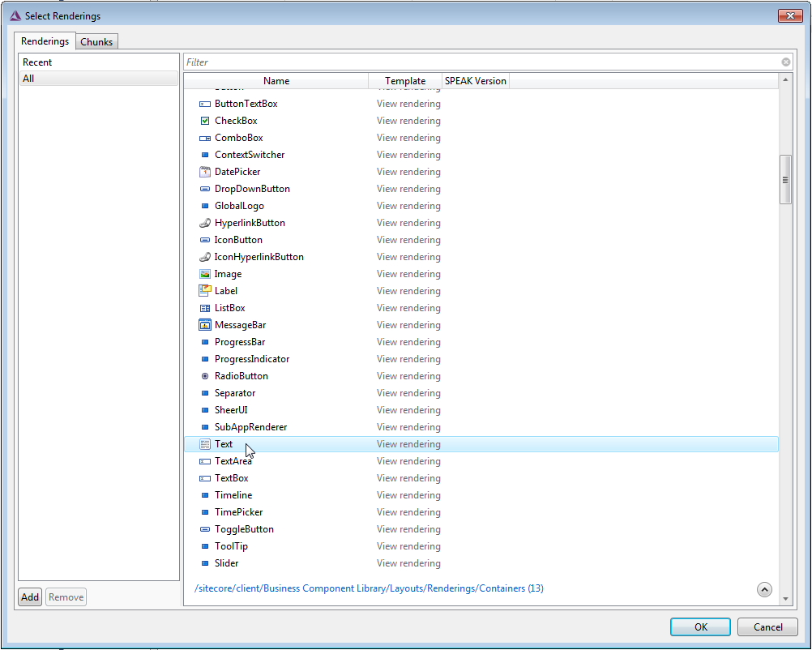
Task: Click the Add button
Action: pos(29,597)
